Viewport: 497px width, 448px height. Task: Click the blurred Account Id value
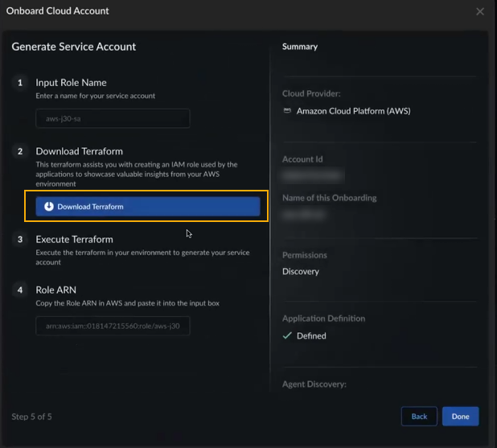313,175
